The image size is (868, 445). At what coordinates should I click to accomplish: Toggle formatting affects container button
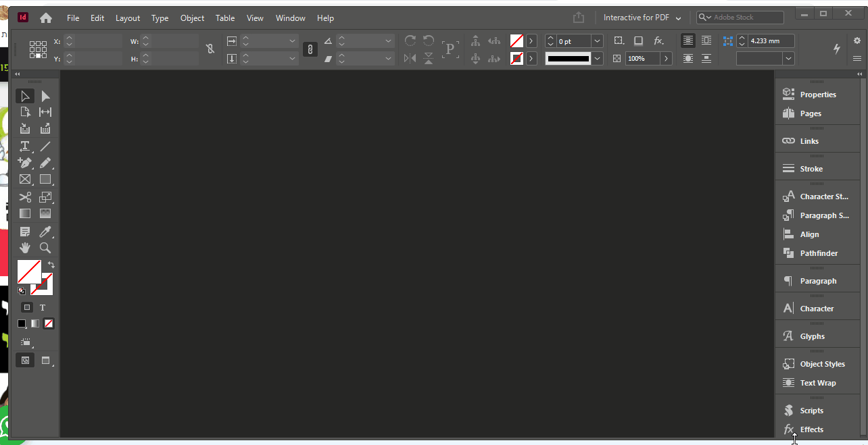click(26, 307)
